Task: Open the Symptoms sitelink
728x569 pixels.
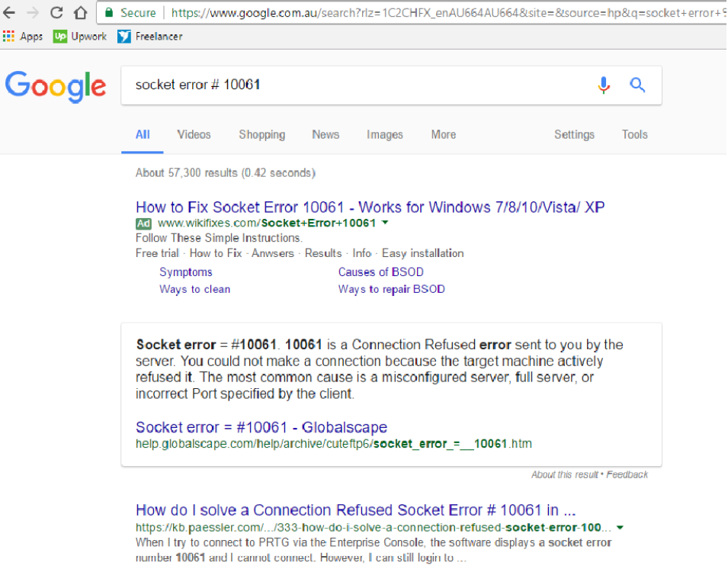Action: [186, 272]
